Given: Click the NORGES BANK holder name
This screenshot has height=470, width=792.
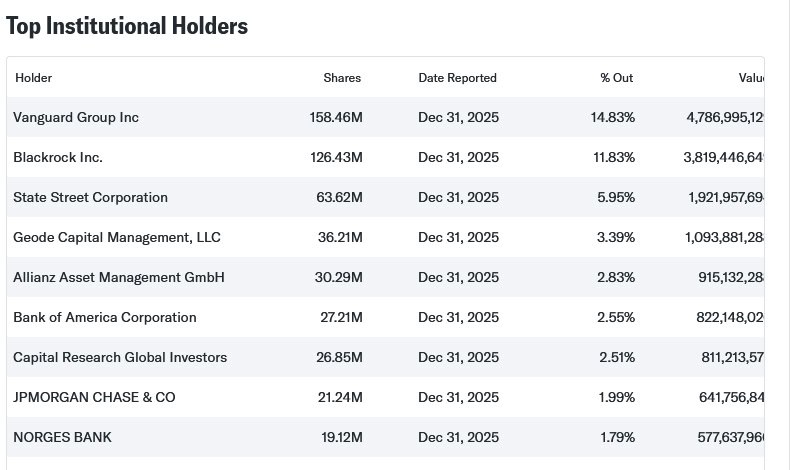Looking at the screenshot, I should pos(62,438).
